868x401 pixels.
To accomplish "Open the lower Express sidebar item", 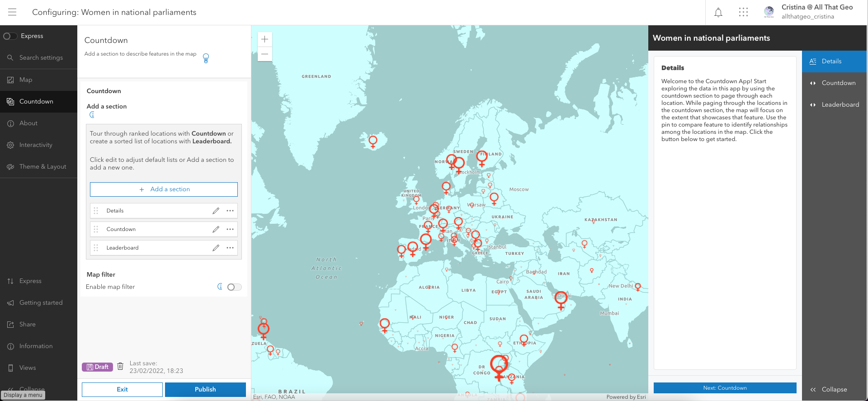I will [38, 281].
